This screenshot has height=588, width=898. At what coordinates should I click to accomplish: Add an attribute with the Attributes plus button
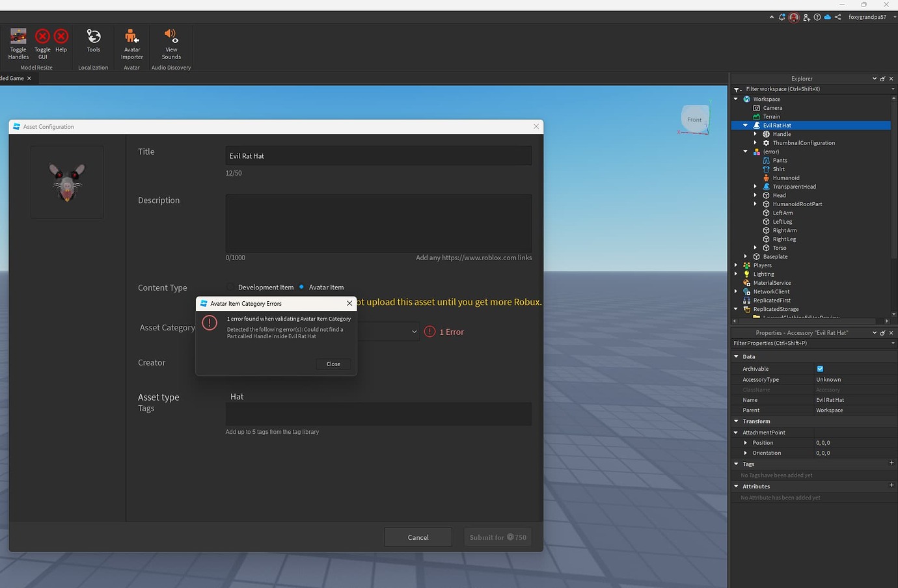pos(891,485)
